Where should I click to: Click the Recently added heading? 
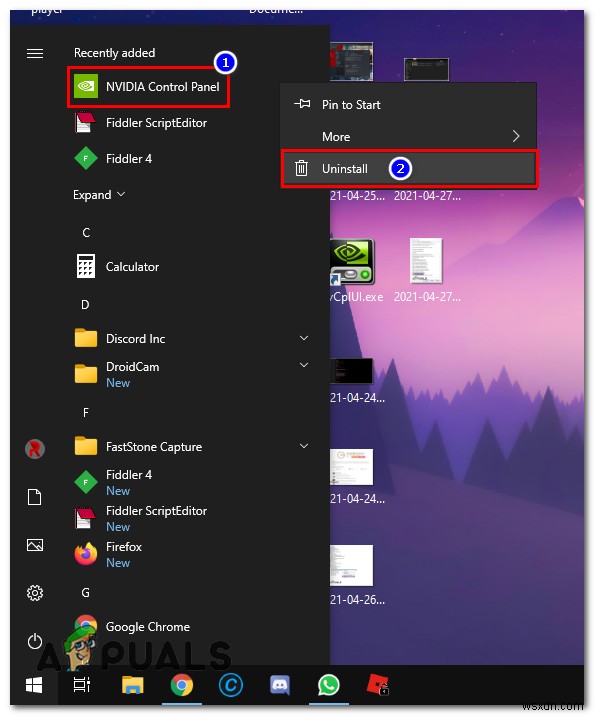115,53
